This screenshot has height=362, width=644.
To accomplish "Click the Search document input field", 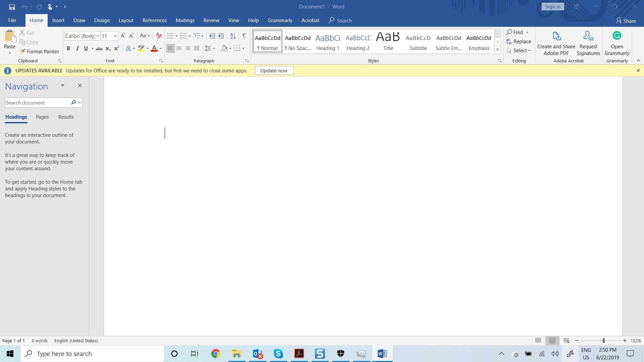I will click(x=37, y=103).
